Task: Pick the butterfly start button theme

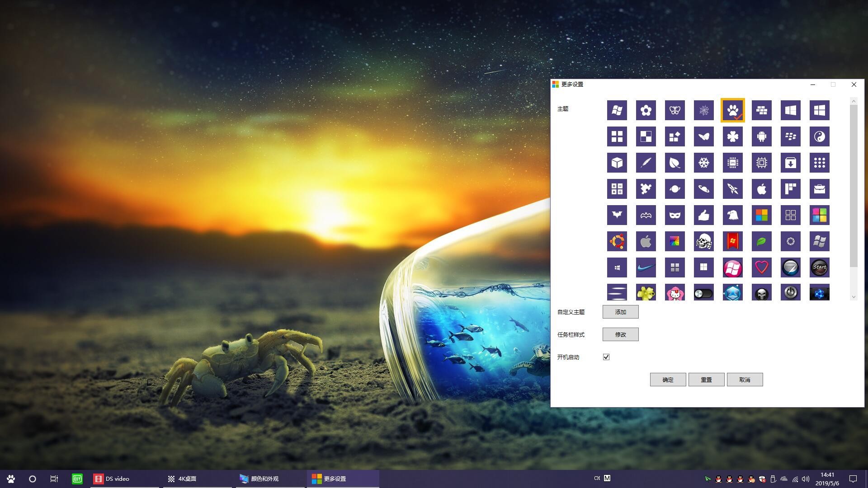Action: [x=675, y=110]
